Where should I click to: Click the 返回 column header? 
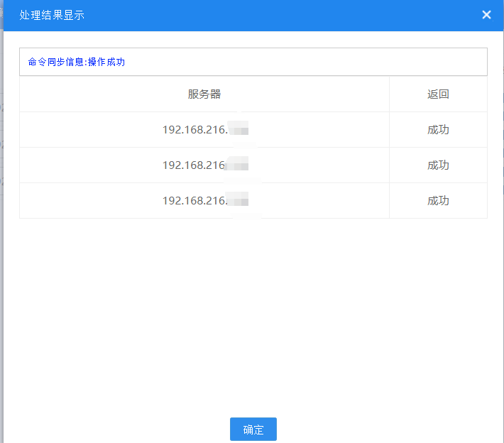(x=438, y=94)
